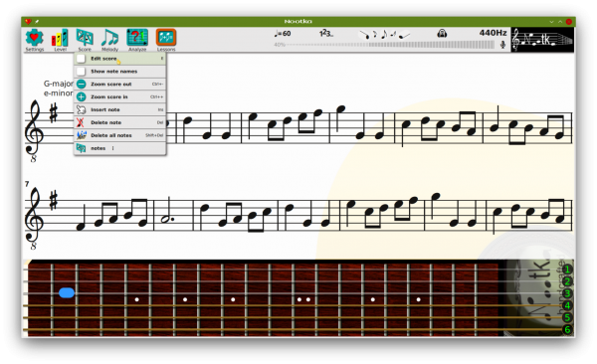Click string number 6 marker
Screen dimensions: 597x364
tap(567, 329)
